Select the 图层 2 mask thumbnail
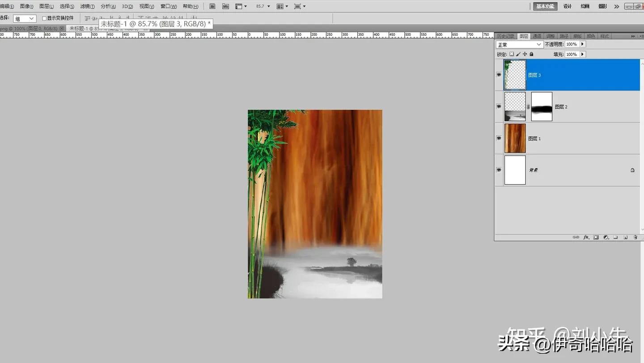644x363 pixels. click(x=542, y=106)
